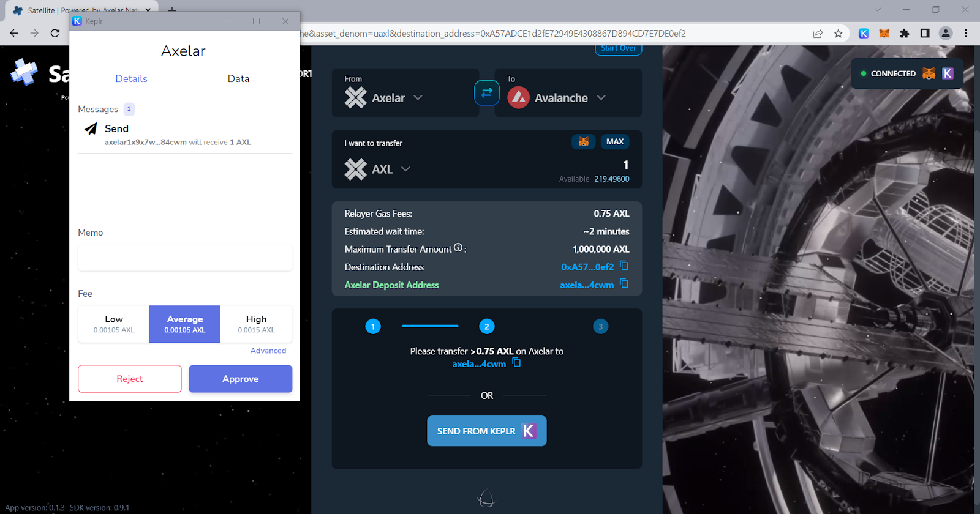The width and height of the screenshot is (980, 514).
Task: Click the Messages count badge
Action: 129,109
